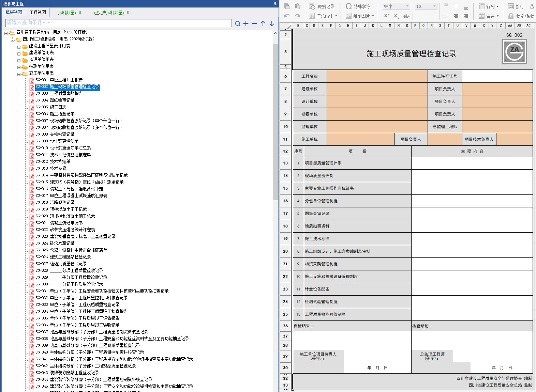Click the 施工许可证号 value cell
The image size is (536, 392).
[497, 76]
